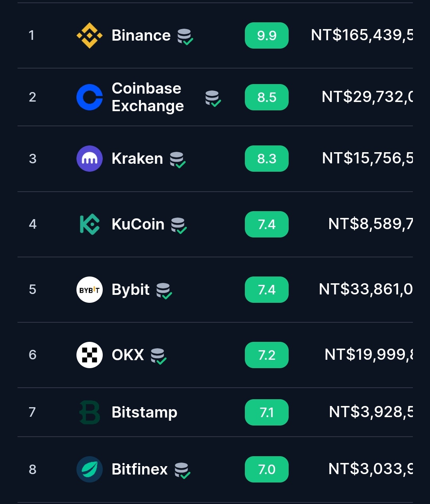The image size is (430, 504).
Task: Click the Bybit round logo icon
Action: [x=90, y=290]
